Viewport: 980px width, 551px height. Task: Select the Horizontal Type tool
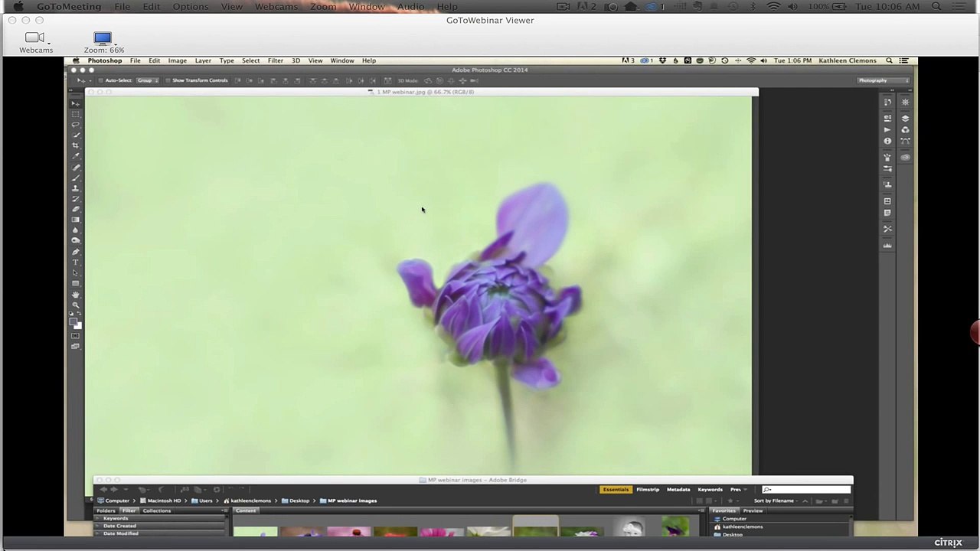[x=76, y=262]
